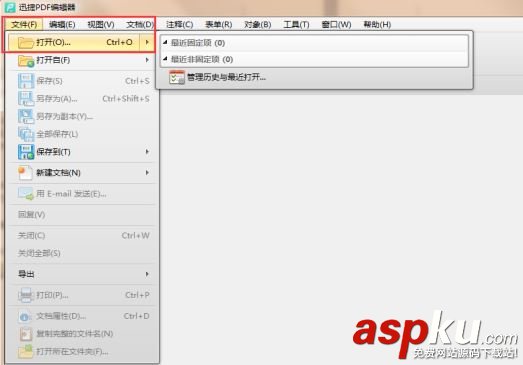The height and width of the screenshot is (365, 523).
Task: Expand the 新建文档 submenu arrow
Action: pos(147,172)
